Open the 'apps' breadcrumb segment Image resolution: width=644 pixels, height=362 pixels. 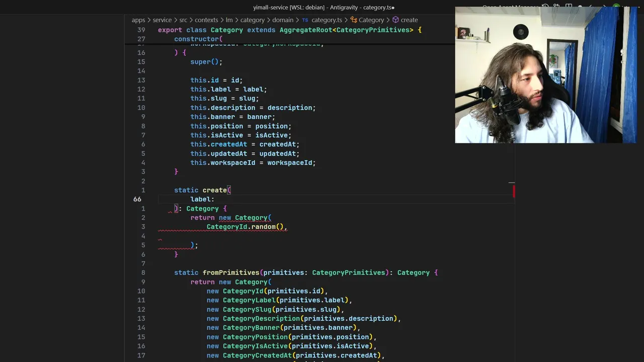pyautogui.click(x=138, y=20)
